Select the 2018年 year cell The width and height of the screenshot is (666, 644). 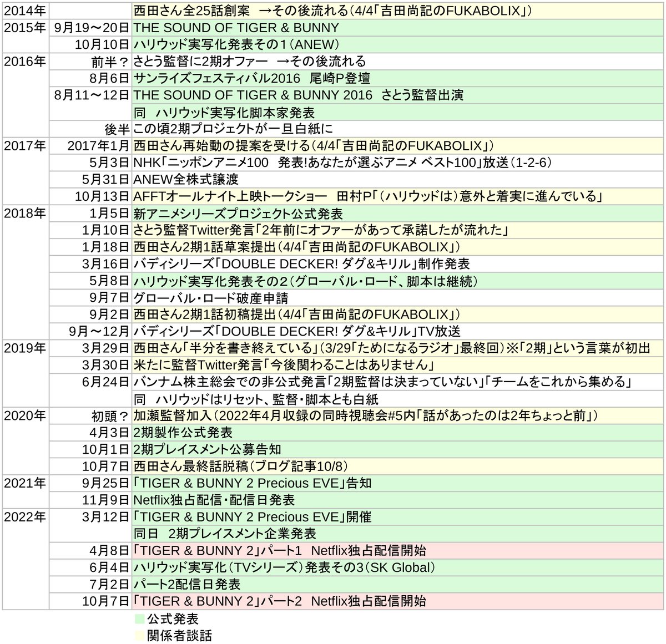click(x=26, y=272)
